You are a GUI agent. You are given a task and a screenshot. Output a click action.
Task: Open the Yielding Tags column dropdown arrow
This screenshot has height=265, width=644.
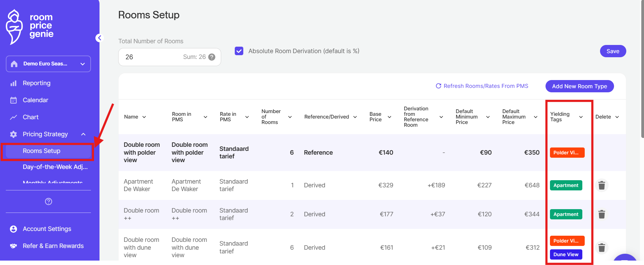581,117
